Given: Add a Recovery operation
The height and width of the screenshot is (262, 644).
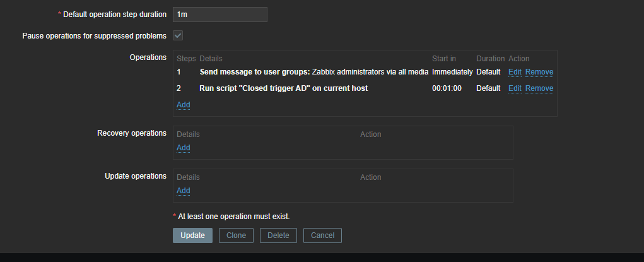Looking at the screenshot, I should (x=183, y=148).
